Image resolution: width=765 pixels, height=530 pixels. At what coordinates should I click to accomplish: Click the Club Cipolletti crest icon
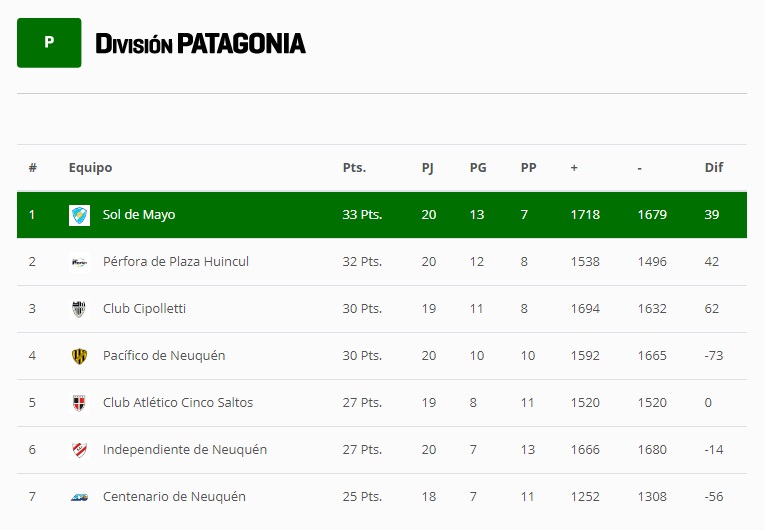[79, 309]
